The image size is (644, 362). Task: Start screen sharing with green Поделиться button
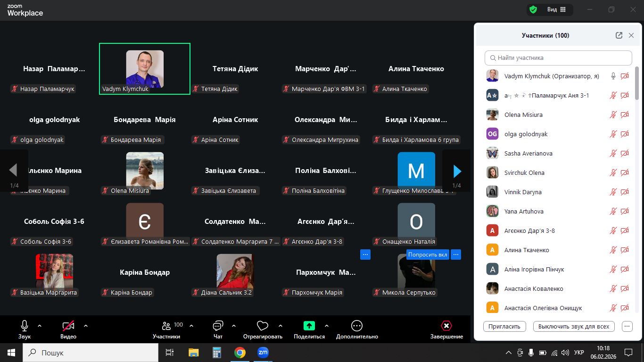pyautogui.click(x=309, y=329)
